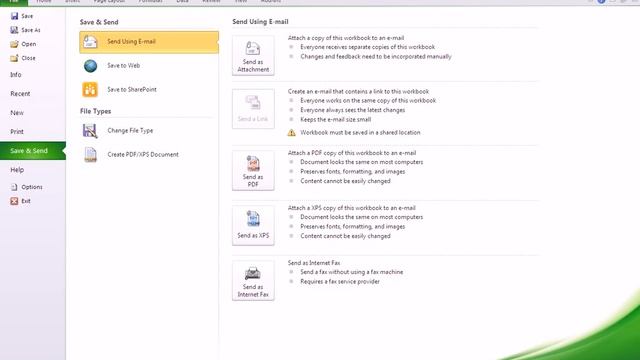Select the highlighted Save & Send tab
640x360 pixels.
[x=33, y=151]
